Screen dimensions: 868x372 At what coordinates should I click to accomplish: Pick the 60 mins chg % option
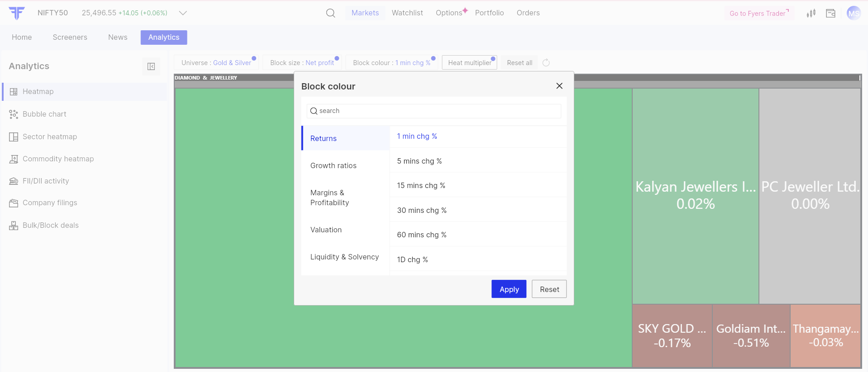point(421,235)
